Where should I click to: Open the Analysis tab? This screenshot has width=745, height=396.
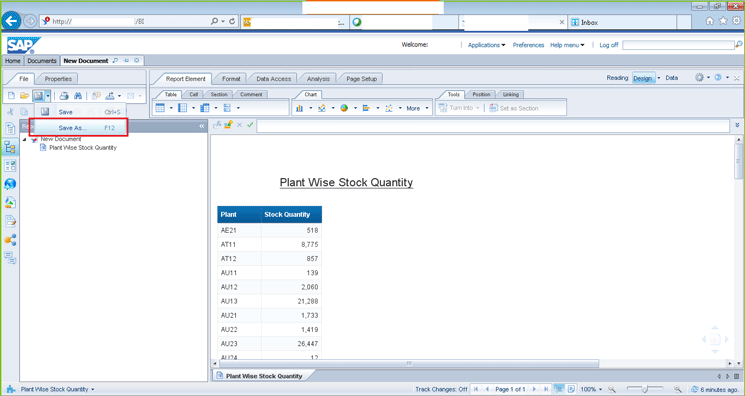(x=318, y=79)
